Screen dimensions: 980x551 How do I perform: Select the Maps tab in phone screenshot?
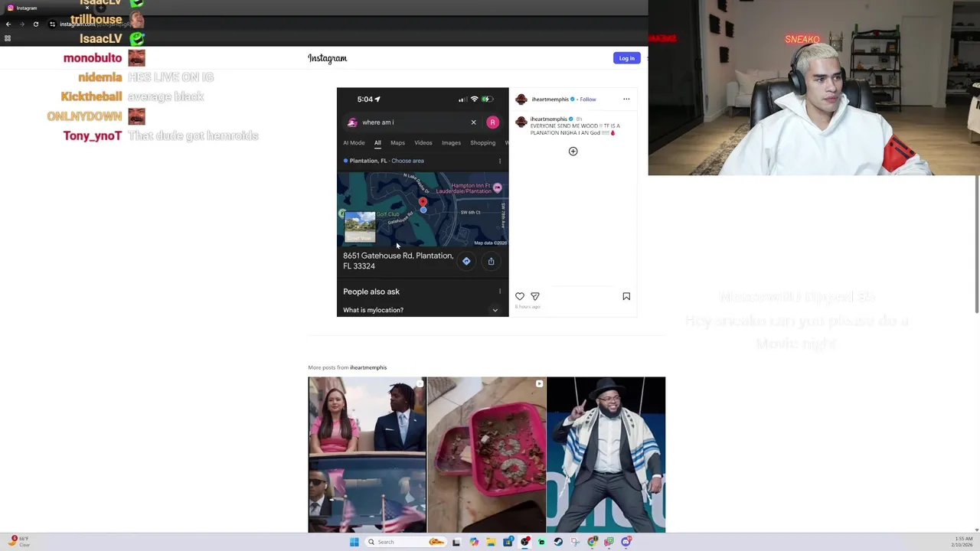coord(397,142)
